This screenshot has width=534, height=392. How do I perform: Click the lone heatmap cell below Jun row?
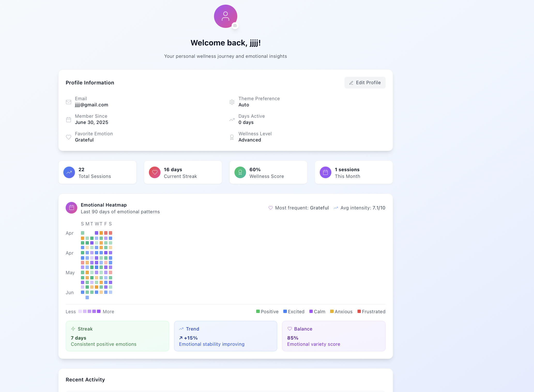(x=87, y=297)
